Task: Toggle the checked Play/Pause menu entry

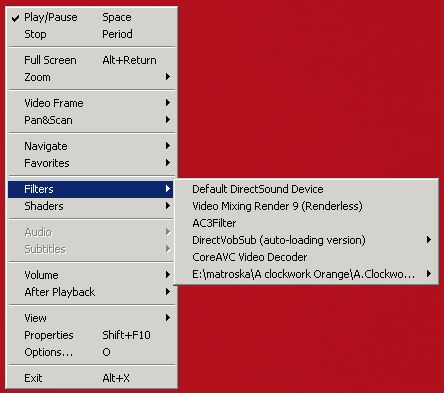Action: coord(91,17)
